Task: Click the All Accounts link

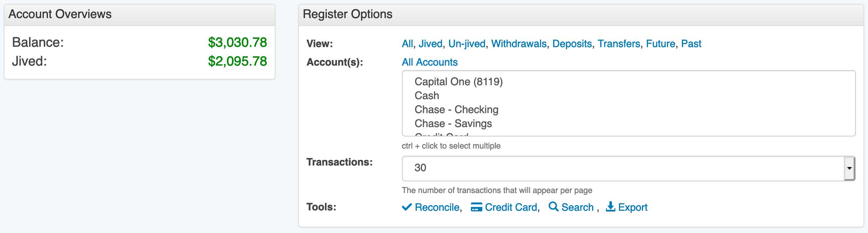Action: pyautogui.click(x=429, y=62)
